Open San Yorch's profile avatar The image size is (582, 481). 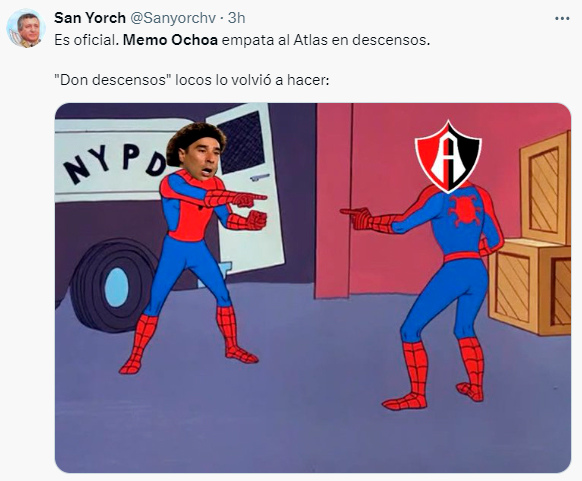coord(25,28)
